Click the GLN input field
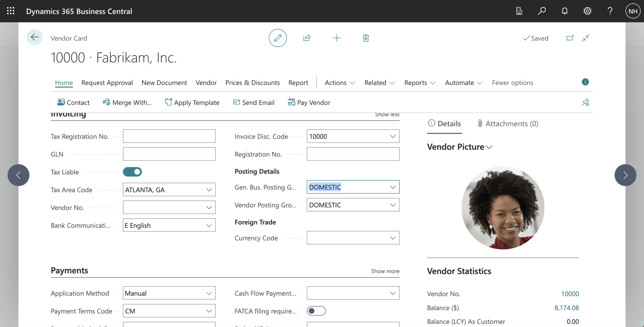The height and width of the screenshot is (327, 644). click(x=169, y=154)
